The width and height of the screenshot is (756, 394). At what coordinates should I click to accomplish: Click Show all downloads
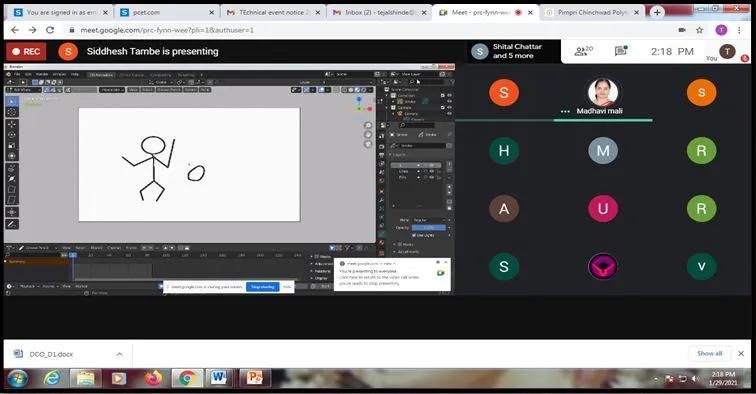(709, 353)
